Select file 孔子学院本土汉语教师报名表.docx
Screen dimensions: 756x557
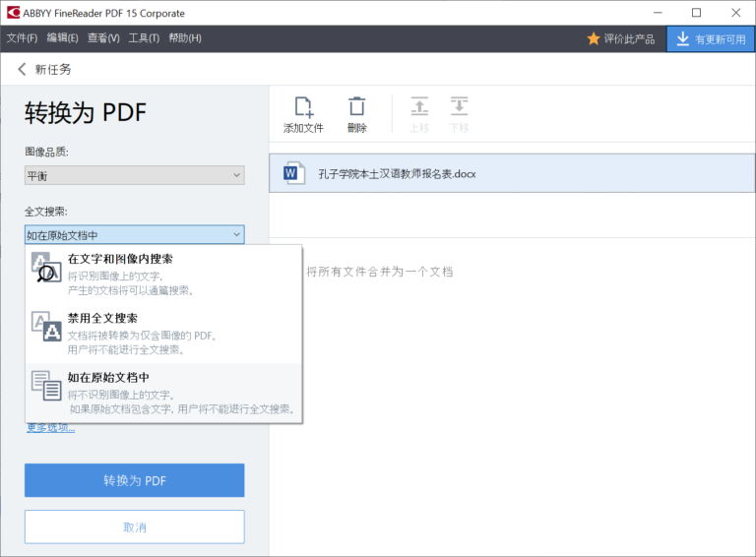[x=512, y=173]
